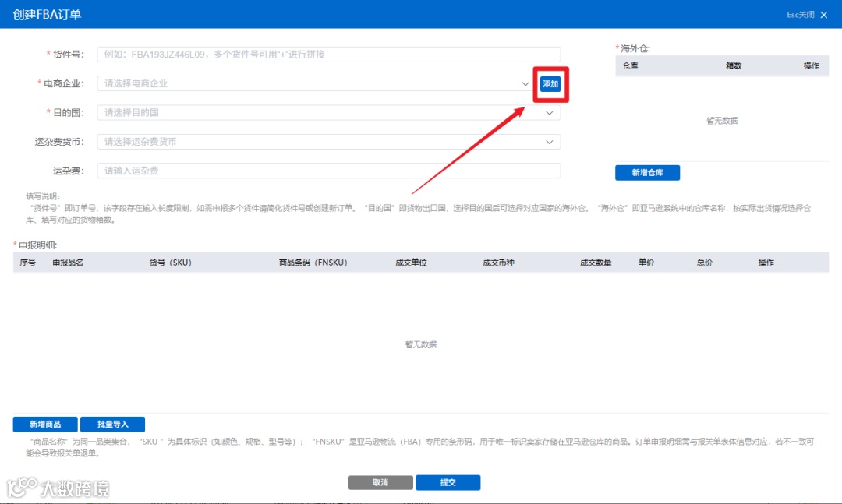842x504 pixels.
Task: Click the 商品条码 (FNSKU) column header
Action: click(x=313, y=263)
